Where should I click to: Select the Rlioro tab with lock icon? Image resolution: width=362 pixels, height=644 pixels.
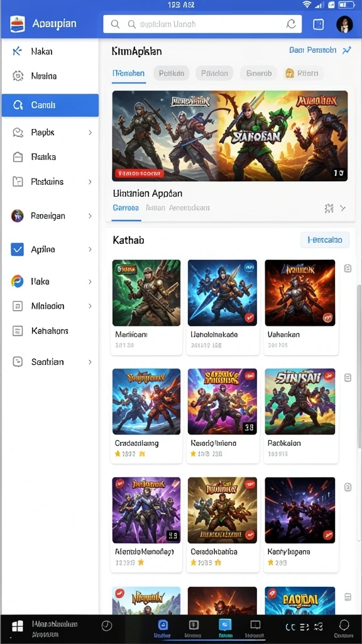(304, 74)
